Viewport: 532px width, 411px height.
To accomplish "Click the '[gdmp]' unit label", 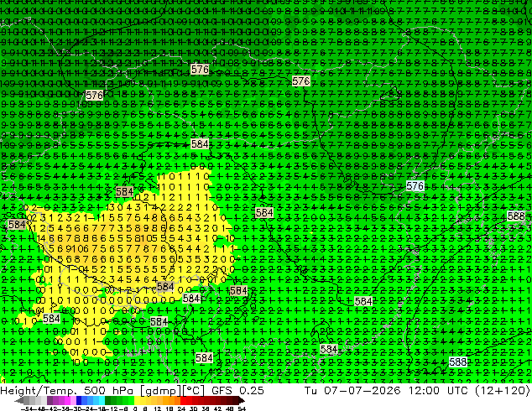I will [x=160, y=391].
